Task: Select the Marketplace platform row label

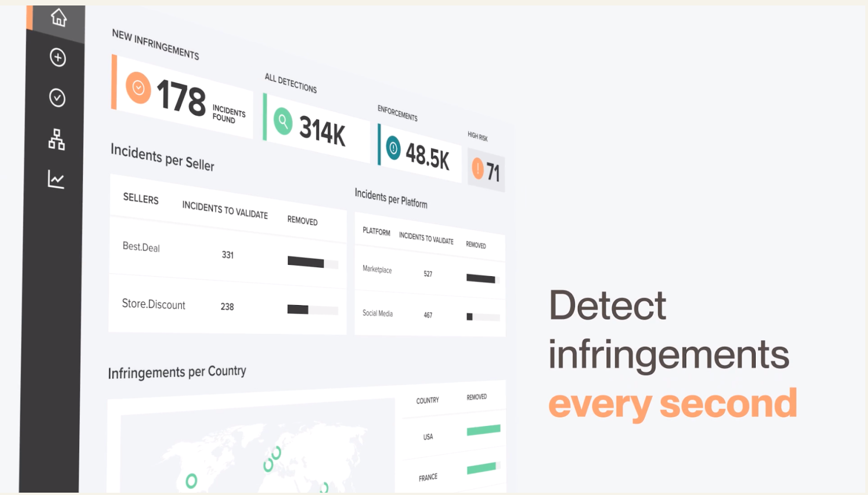Action: tap(377, 269)
